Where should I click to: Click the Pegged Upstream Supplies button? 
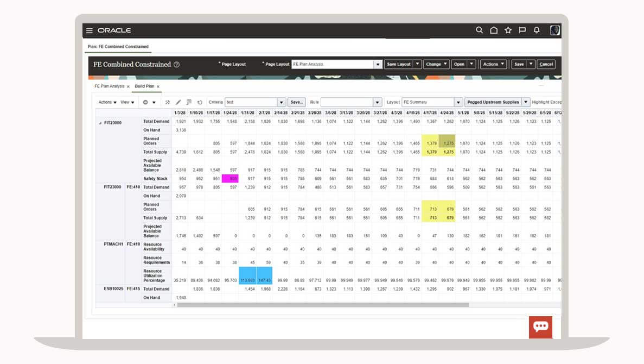click(493, 102)
